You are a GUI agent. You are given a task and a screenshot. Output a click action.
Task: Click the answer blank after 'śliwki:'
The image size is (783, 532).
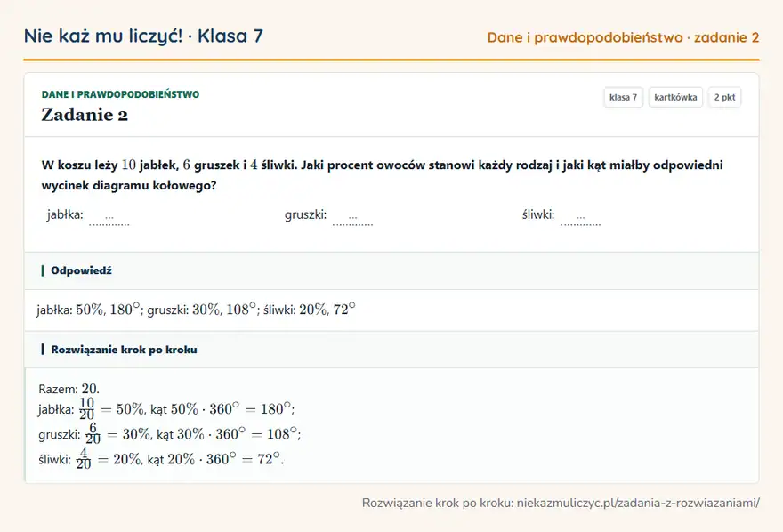pos(580,217)
